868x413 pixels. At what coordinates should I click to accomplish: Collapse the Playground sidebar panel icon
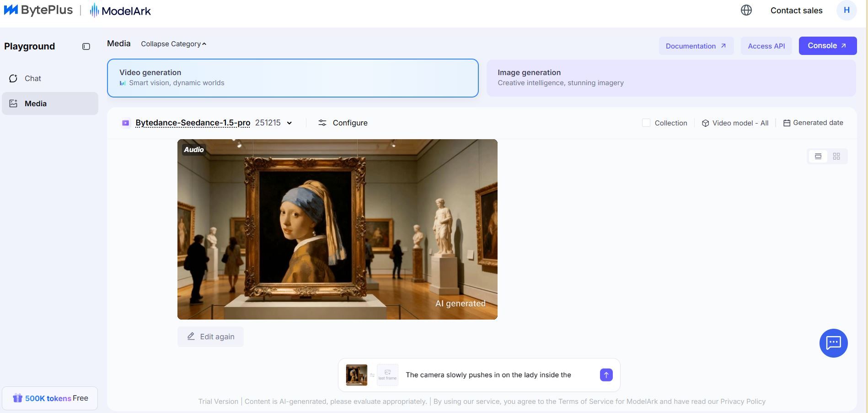pos(86,46)
